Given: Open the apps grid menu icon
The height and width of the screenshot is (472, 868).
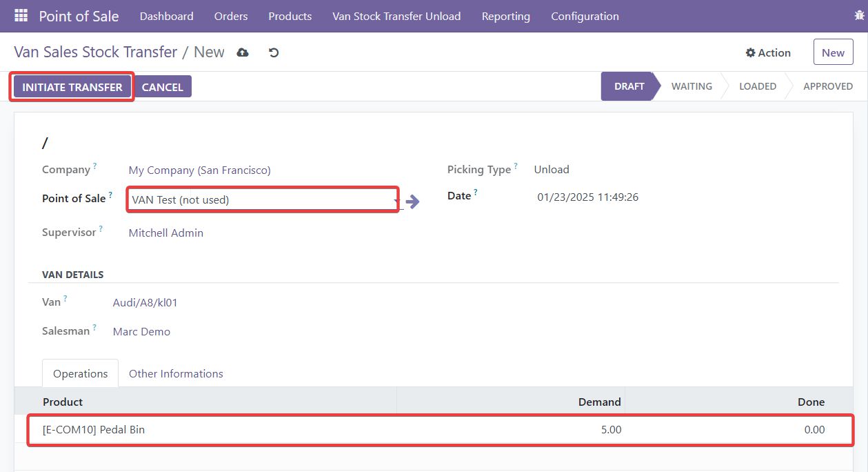Looking at the screenshot, I should tap(21, 16).
